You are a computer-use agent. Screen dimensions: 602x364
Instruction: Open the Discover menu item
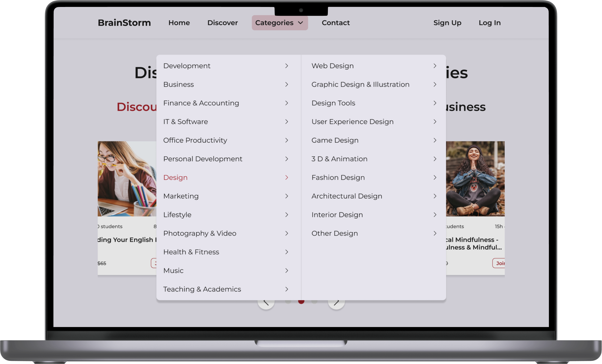coord(222,23)
